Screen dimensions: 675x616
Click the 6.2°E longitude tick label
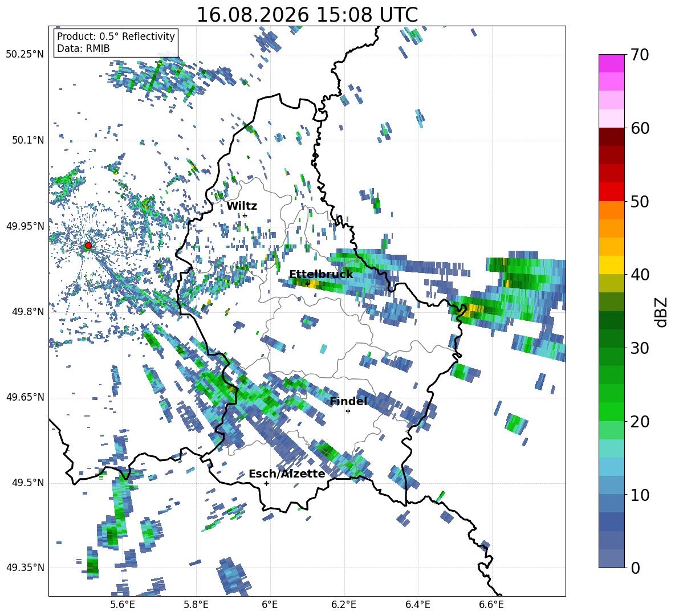(x=344, y=605)
